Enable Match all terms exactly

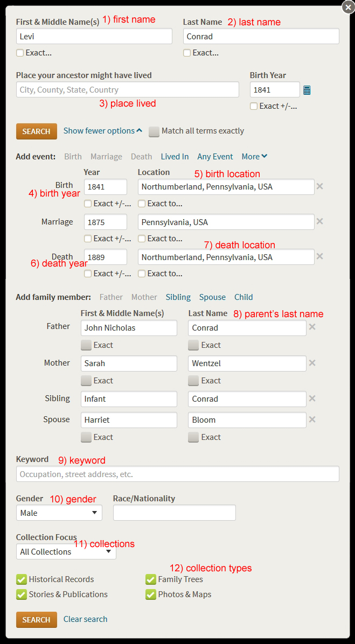point(154,131)
